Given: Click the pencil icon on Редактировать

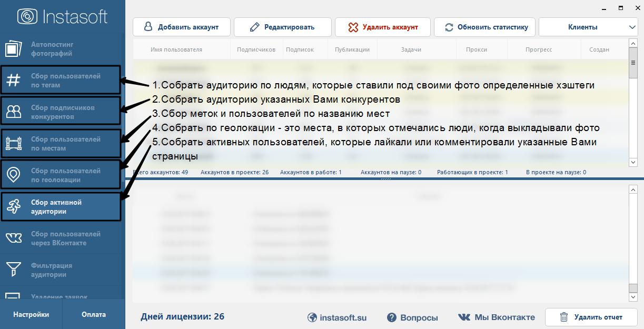Looking at the screenshot, I should [255, 27].
